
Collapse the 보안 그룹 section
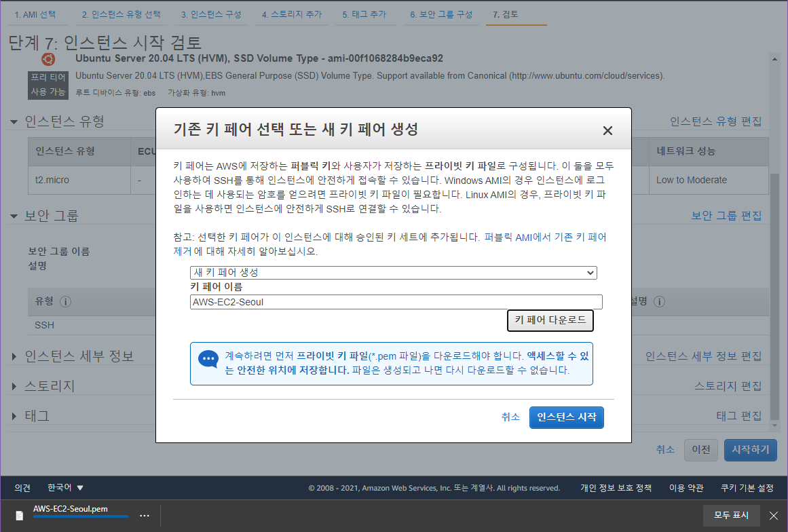pos(14,216)
